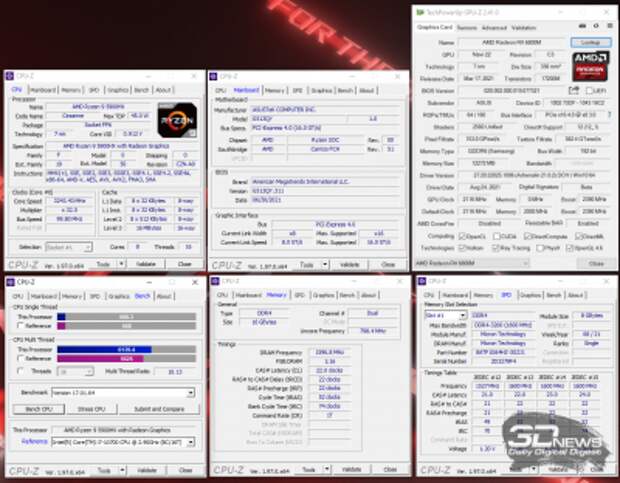Toggle the PhysX checkbox in GPU-Z
The image size is (620, 483).
[x=540, y=248]
